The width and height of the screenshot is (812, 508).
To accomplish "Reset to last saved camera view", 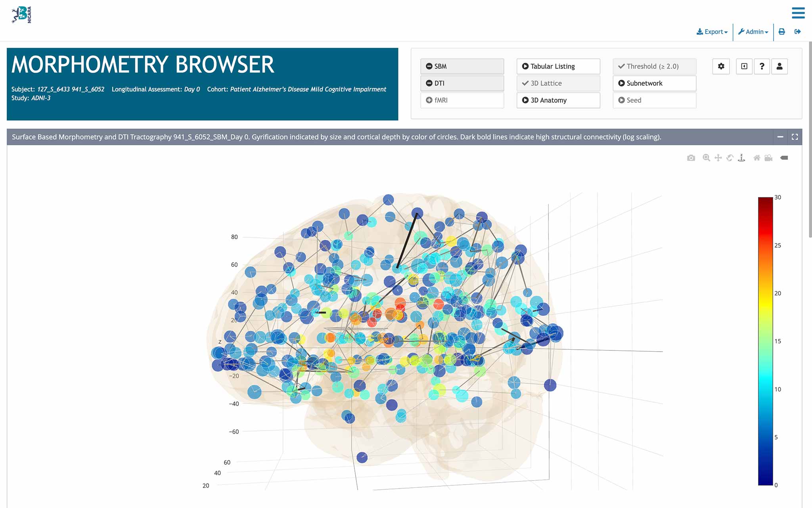I will tap(768, 158).
